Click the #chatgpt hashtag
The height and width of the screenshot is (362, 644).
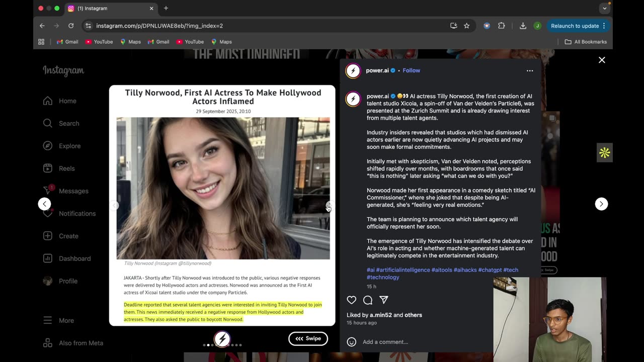[490, 270]
